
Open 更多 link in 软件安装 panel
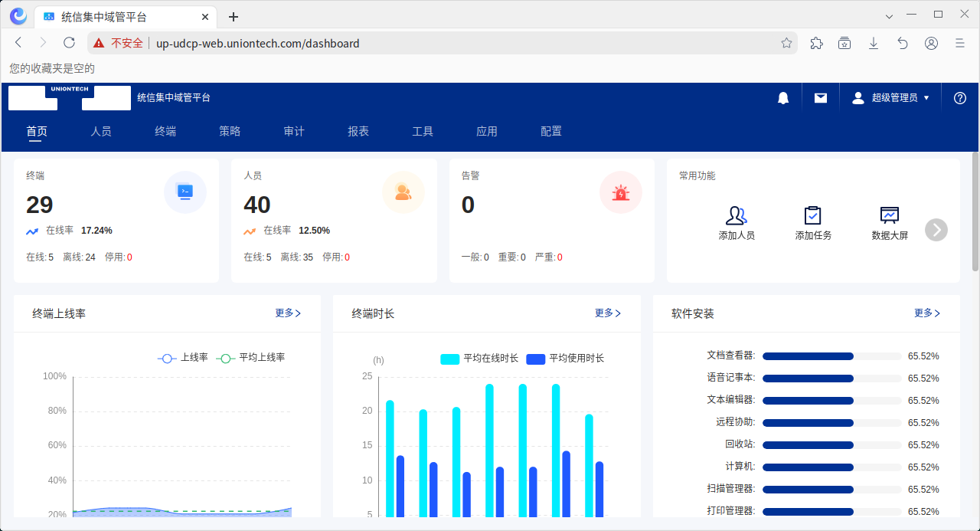pyautogui.click(x=926, y=313)
